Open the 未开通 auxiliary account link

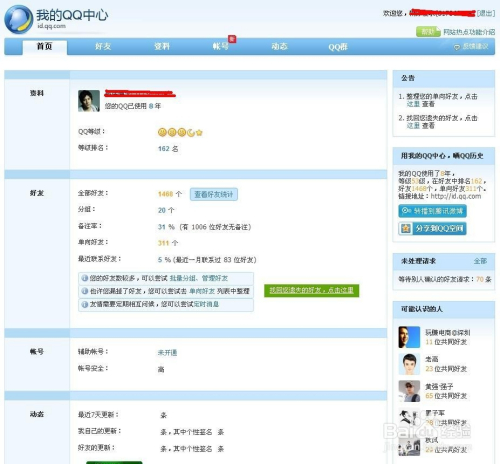167,353
